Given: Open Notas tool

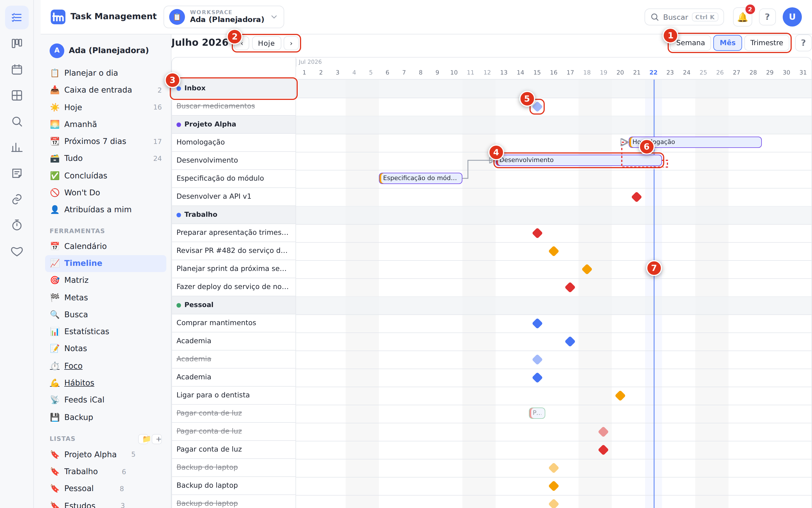Looking at the screenshot, I should (x=106, y=349).
